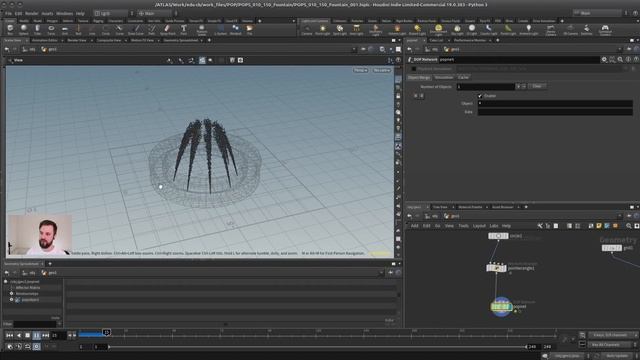The width and height of the screenshot is (640, 360).
Task: Select the Font shelf tool
Action: pyautogui.click(x=184, y=29)
